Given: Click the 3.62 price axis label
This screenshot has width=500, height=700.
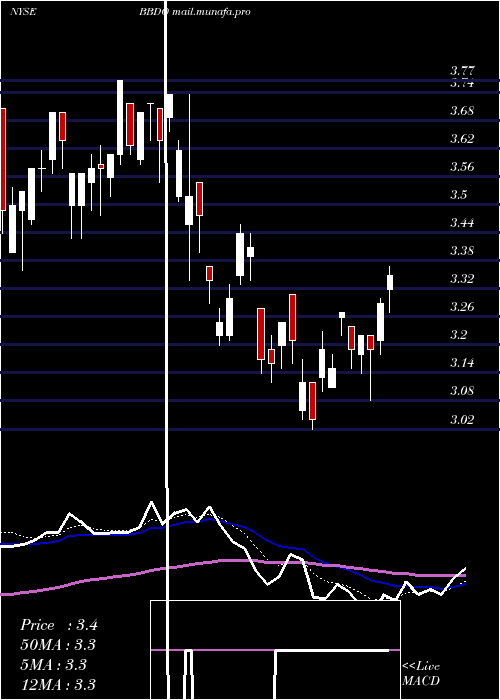Looking at the screenshot, I should (x=462, y=139).
